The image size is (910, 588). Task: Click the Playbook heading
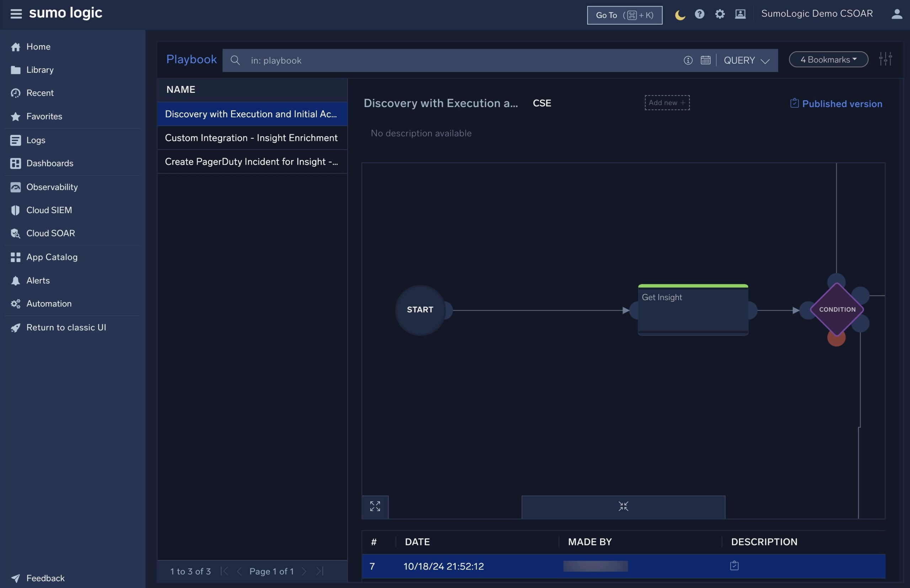[191, 60]
